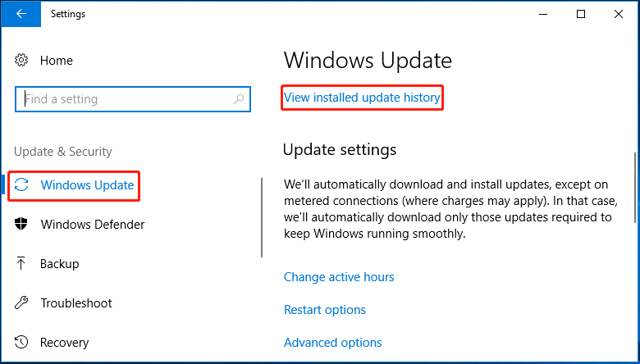Open Advanced options link
Image resolution: width=640 pixels, height=364 pixels.
(332, 343)
